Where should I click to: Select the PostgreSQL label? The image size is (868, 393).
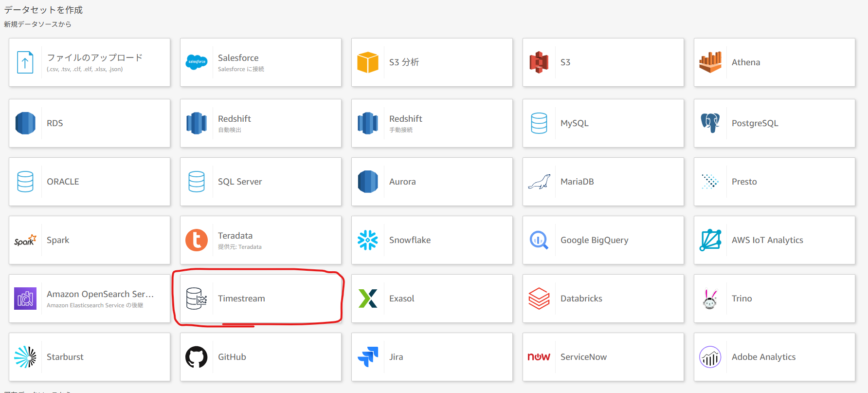coord(755,123)
